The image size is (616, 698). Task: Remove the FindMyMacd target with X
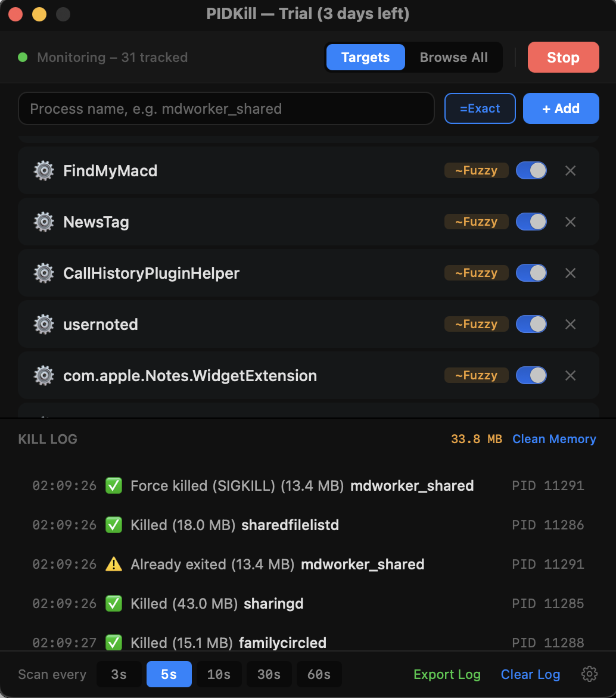pyautogui.click(x=570, y=171)
